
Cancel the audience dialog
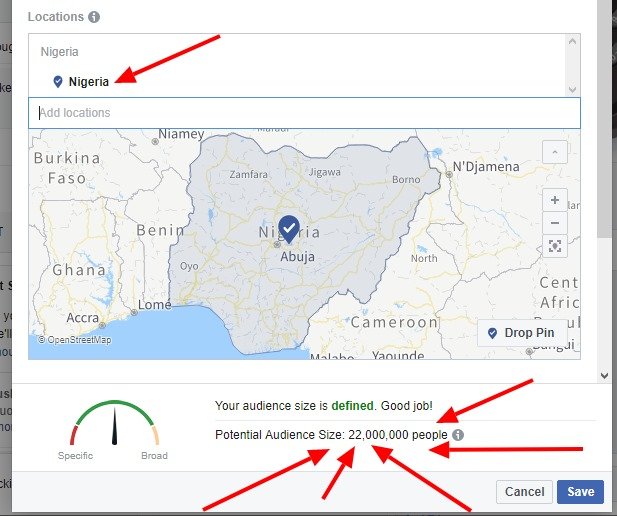coord(525,492)
